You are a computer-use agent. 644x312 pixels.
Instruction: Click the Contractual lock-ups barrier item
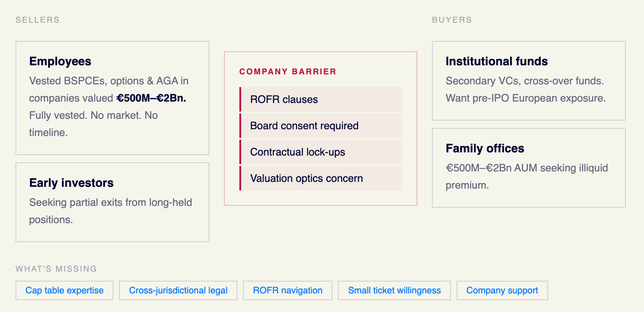tap(321, 152)
